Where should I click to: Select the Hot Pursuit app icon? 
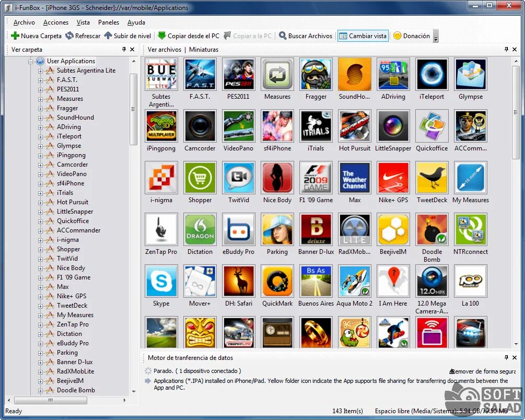355,126
